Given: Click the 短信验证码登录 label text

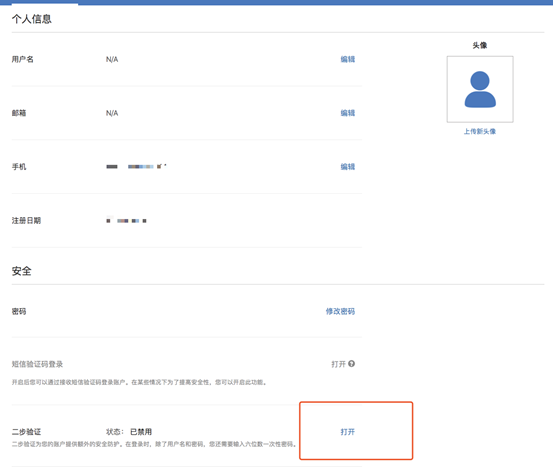Looking at the screenshot, I should click(37, 364).
